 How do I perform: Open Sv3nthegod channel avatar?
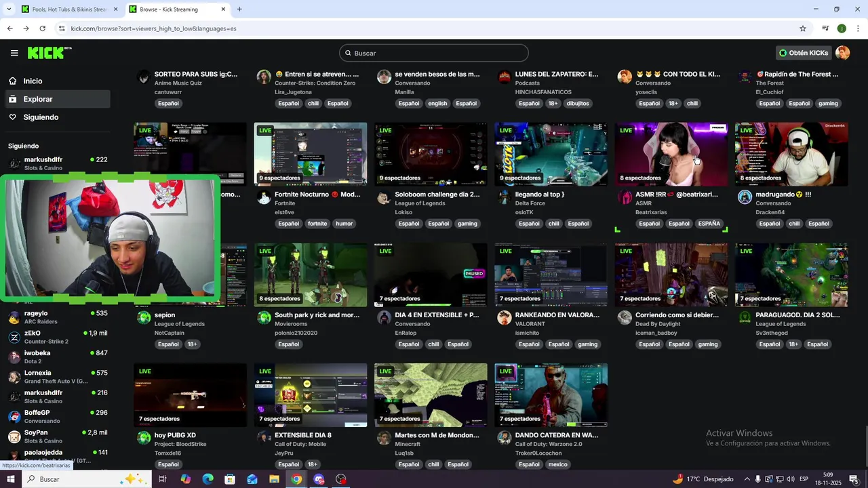(745, 318)
